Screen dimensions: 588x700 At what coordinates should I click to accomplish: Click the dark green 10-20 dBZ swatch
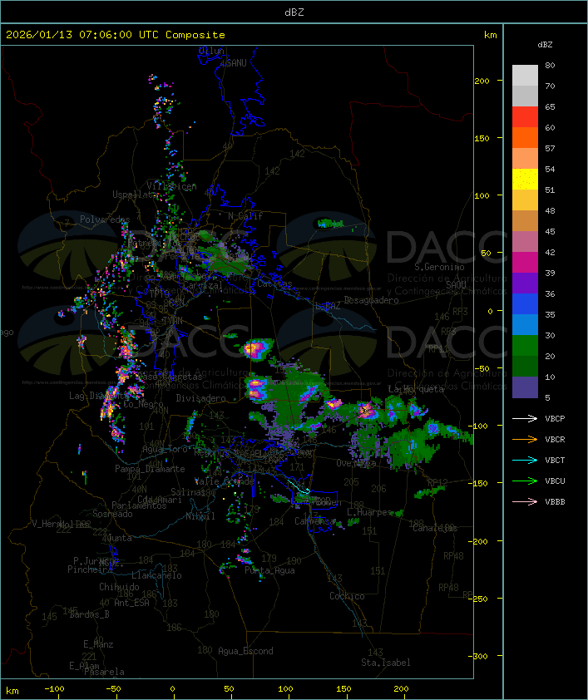coord(525,367)
